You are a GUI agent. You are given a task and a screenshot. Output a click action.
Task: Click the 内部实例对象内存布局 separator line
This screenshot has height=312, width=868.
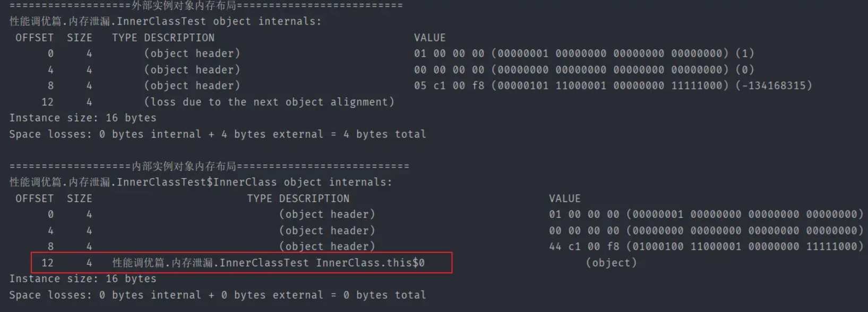(x=209, y=166)
